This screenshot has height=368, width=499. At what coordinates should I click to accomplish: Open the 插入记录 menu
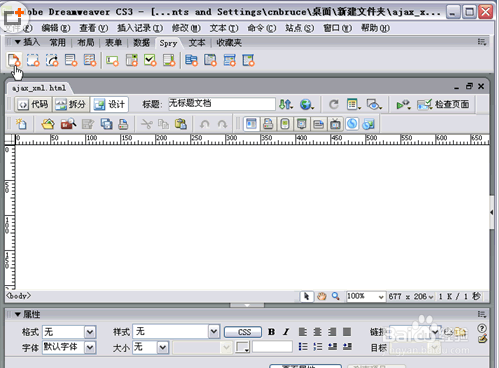140,28
